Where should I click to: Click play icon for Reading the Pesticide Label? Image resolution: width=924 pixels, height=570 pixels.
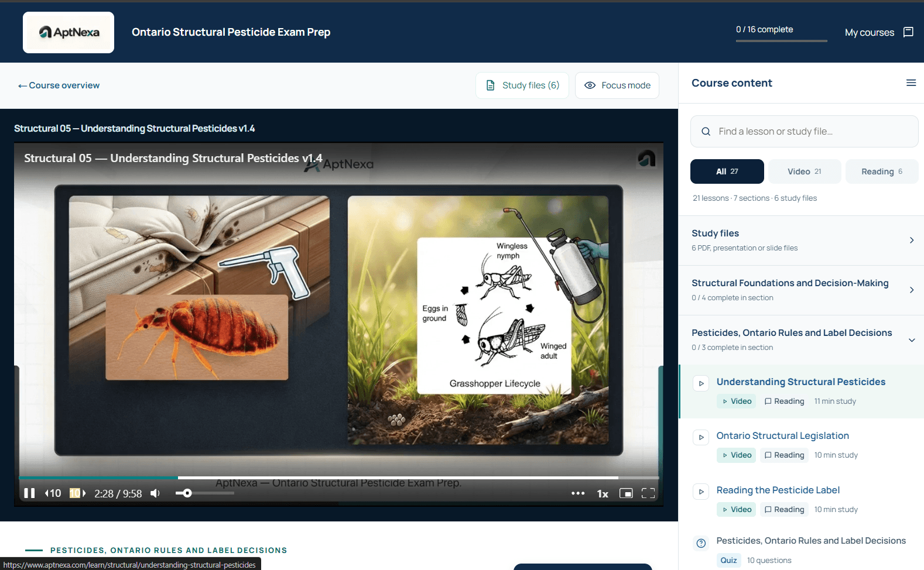(701, 492)
